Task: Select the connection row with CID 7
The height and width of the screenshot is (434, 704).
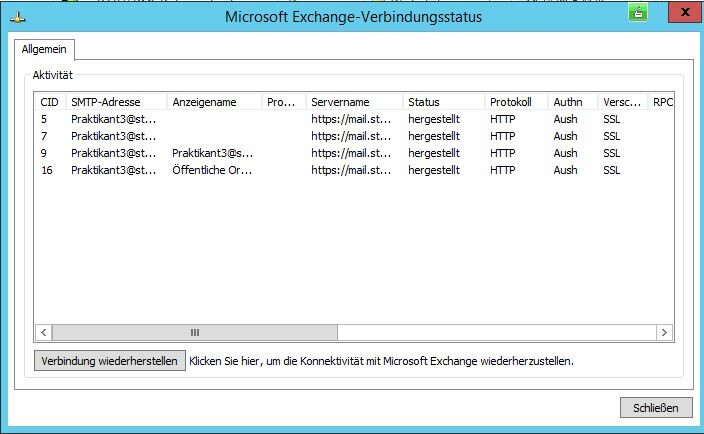Action: click(354, 136)
